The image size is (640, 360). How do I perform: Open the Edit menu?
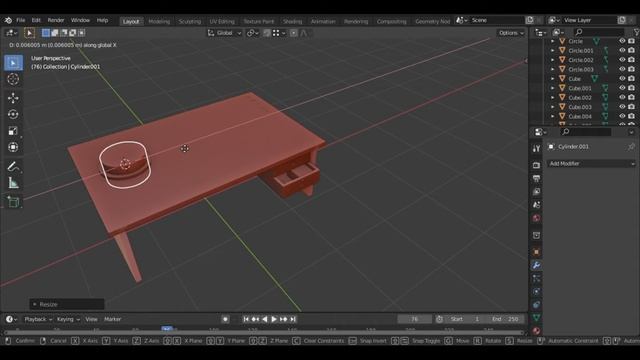pyautogui.click(x=36, y=20)
